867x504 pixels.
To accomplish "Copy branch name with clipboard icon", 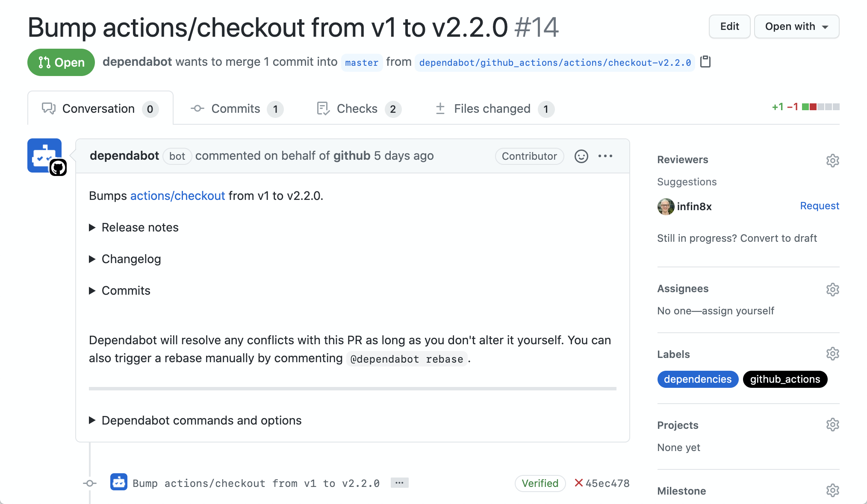I will [x=705, y=62].
